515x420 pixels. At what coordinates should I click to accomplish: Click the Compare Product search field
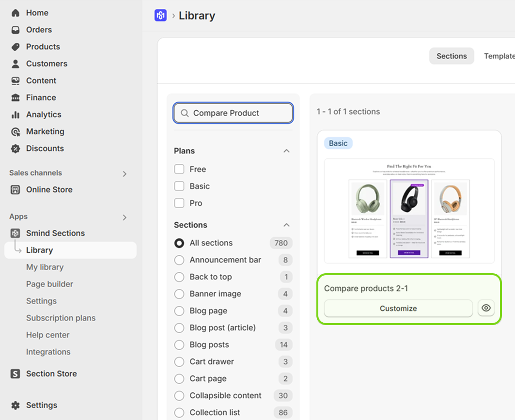[237, 113]
